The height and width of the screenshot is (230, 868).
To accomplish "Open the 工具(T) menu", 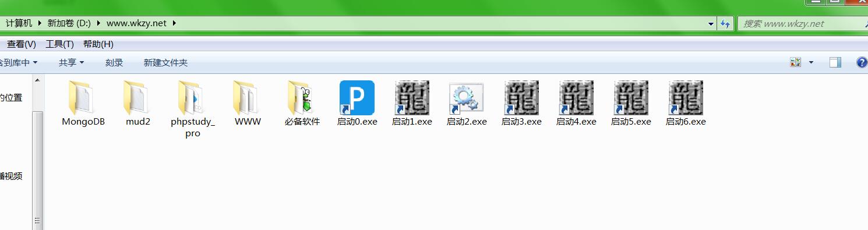I will pyautogui.click(x=59, y=44).
